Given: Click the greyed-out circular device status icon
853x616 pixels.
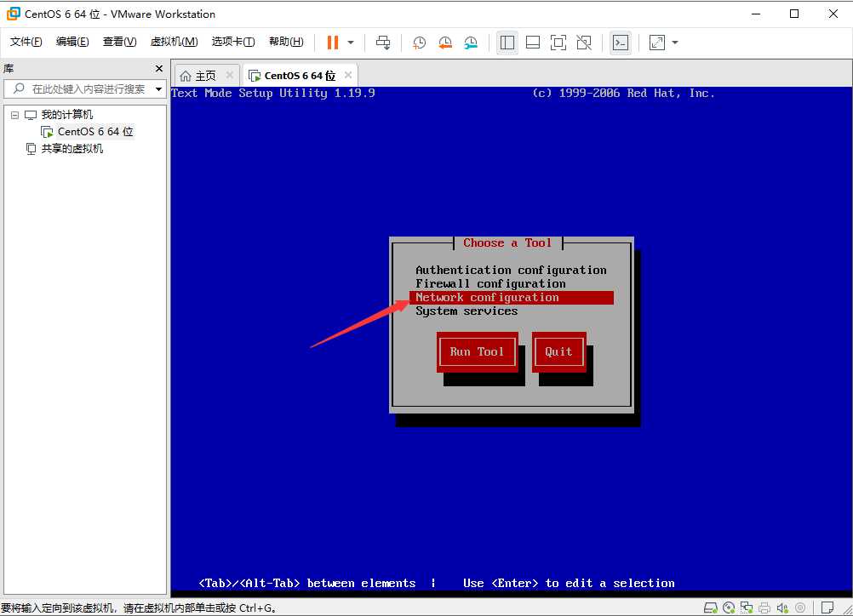Looking at the screenshot, I should click(800, 607).
